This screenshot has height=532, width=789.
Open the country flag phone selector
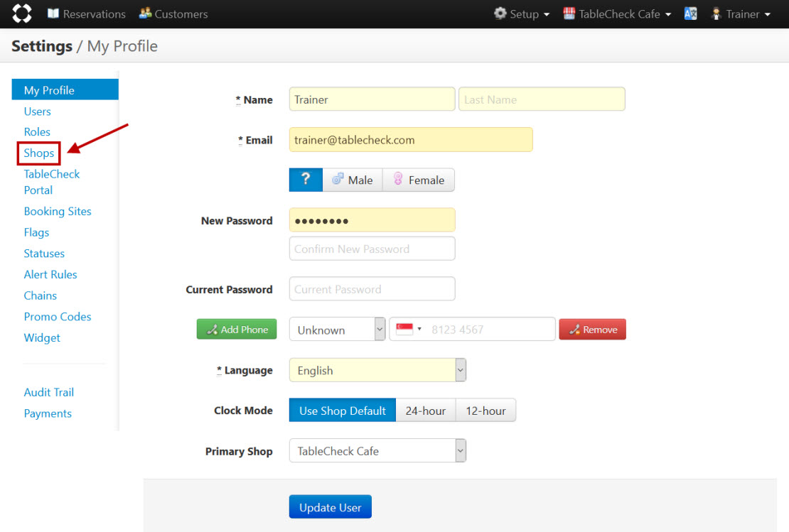click(x=408, y=329)
